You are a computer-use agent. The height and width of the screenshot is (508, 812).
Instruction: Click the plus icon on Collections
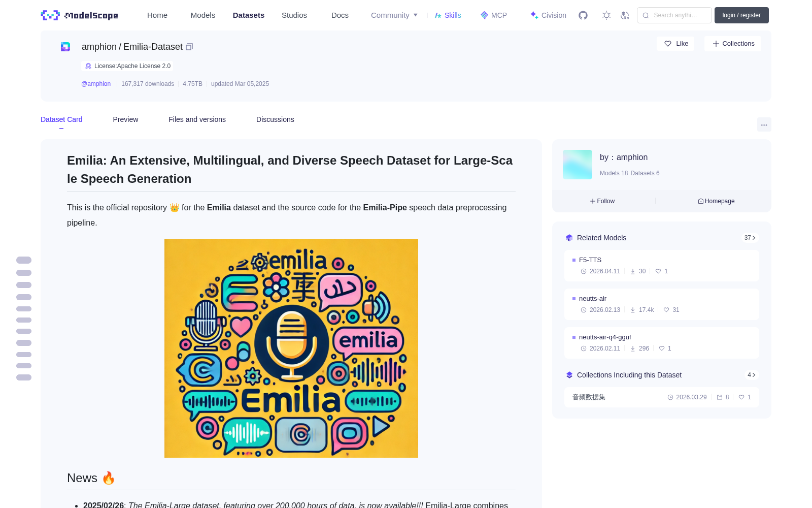click(x=716, y=44)
